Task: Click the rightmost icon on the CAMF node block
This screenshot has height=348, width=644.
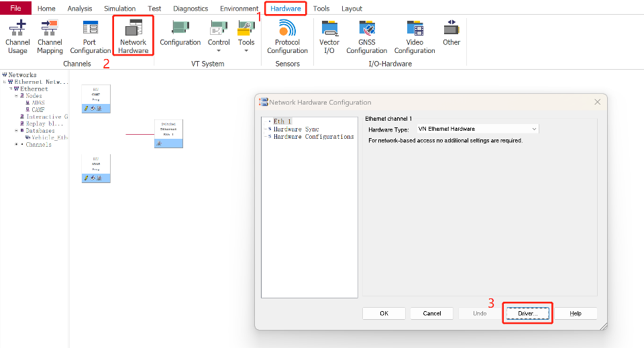Action: coord(99,109)
